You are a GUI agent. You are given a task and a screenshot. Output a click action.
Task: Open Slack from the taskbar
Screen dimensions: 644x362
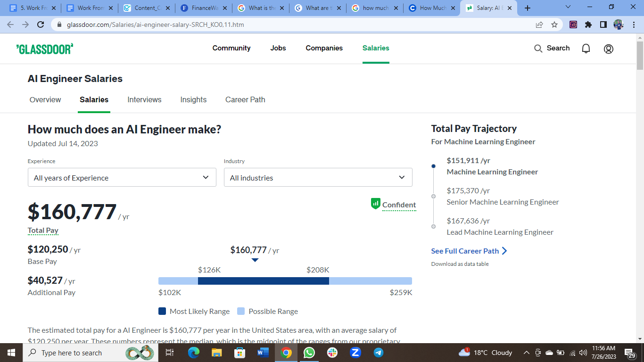332,353
